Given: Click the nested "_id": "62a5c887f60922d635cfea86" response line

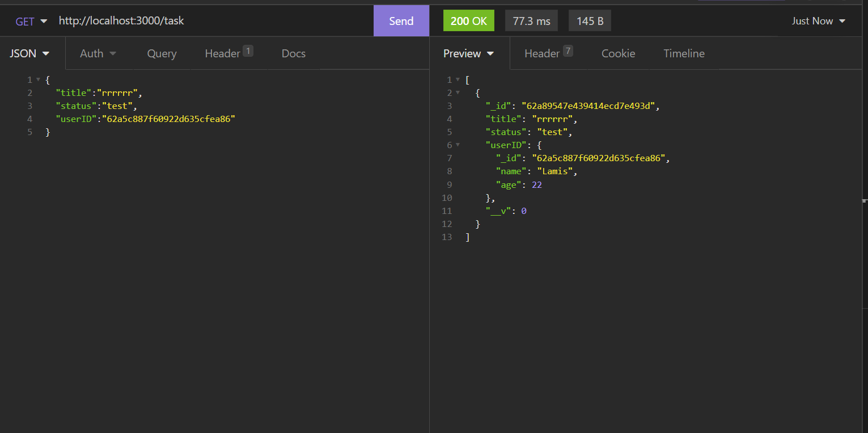Looking at the screenshot, I should [x=583, y=158].
